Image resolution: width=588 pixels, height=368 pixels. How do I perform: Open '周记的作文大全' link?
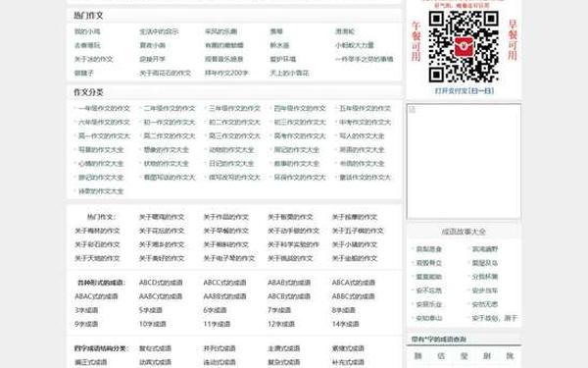pos(297,150)
